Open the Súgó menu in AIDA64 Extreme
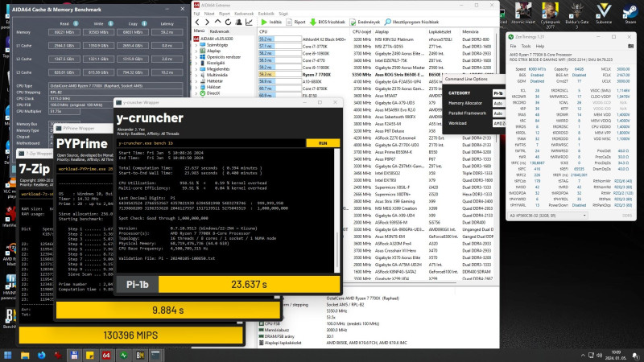Image resolution: width=644 pixels, height=362 pixels. point(283,14)
